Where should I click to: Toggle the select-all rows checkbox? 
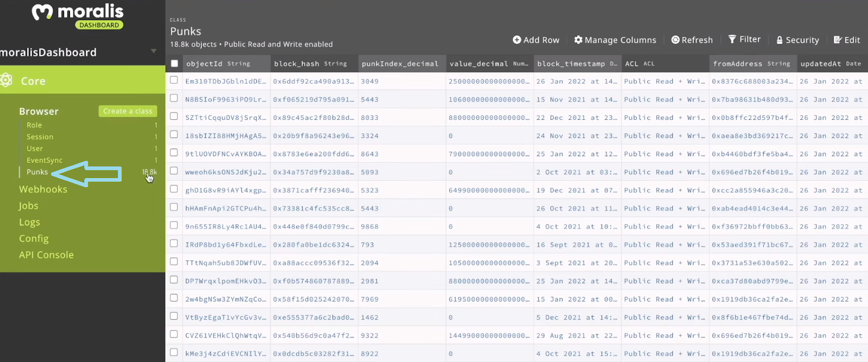point(174,63)
